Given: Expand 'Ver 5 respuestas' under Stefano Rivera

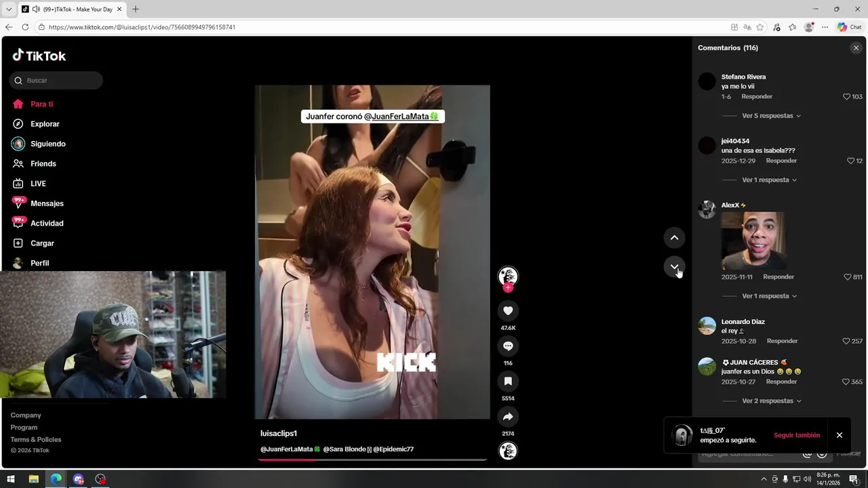Looking at the screenshot, I should click(771, 116).
